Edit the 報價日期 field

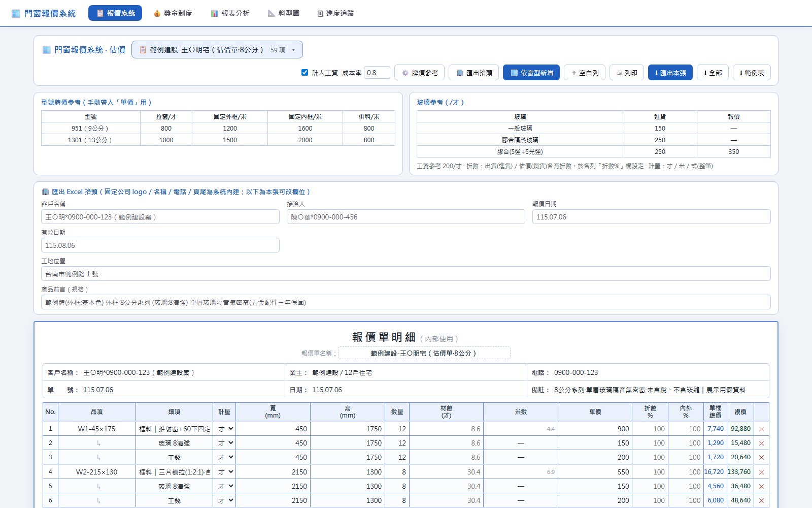(x=652, y=217)
